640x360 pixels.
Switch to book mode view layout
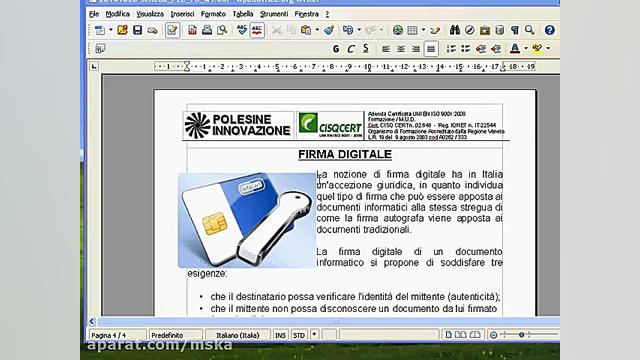tap(475, 335)
